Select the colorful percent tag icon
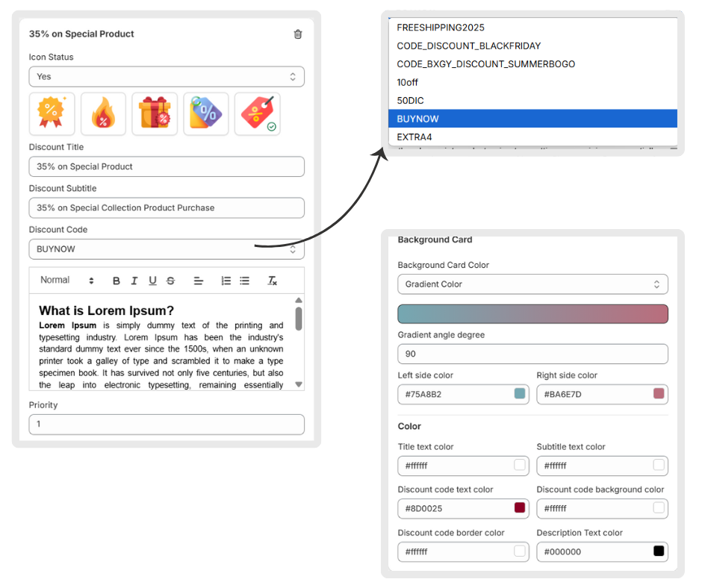Viewport: 702px width, 588px height. pos(206,114)
